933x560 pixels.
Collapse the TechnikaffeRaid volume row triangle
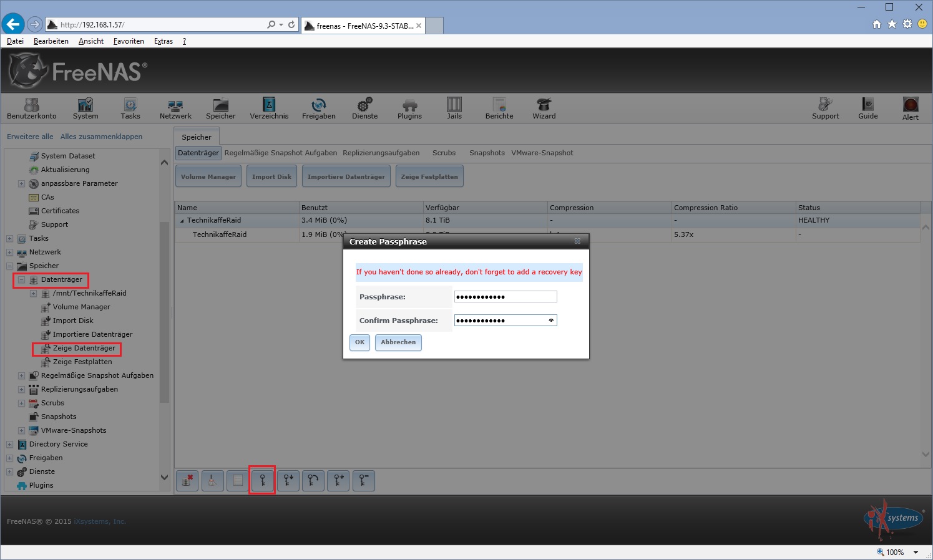[182, 221]
